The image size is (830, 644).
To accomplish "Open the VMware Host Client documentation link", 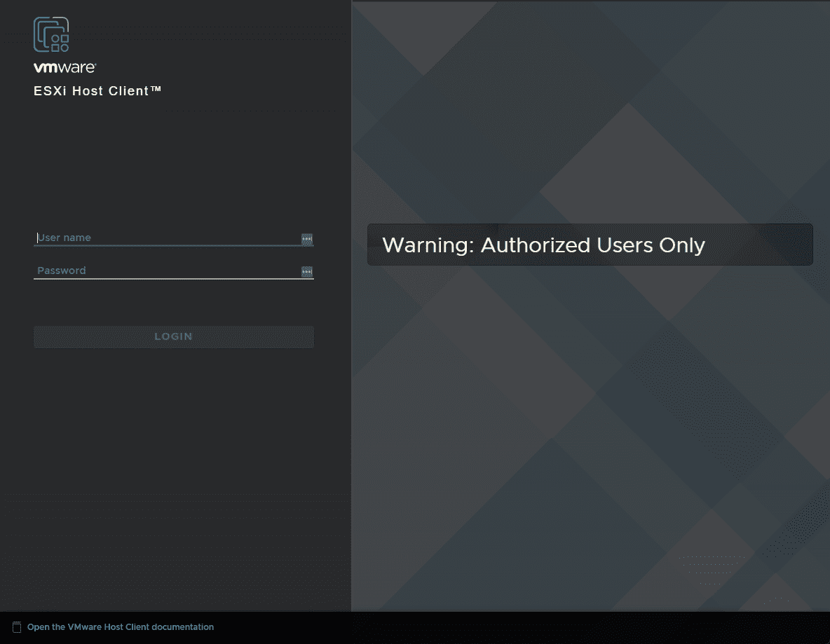I will pos(121,627).
